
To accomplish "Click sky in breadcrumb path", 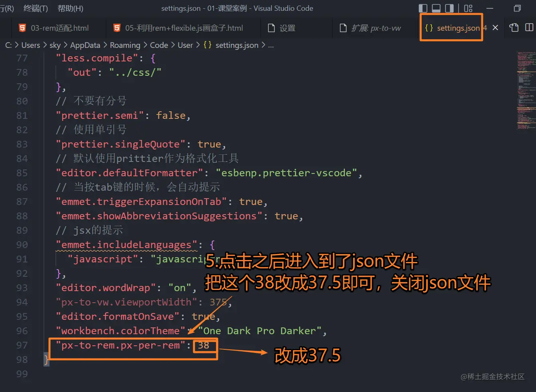I will pyautogui.click(x=55, y=45).
